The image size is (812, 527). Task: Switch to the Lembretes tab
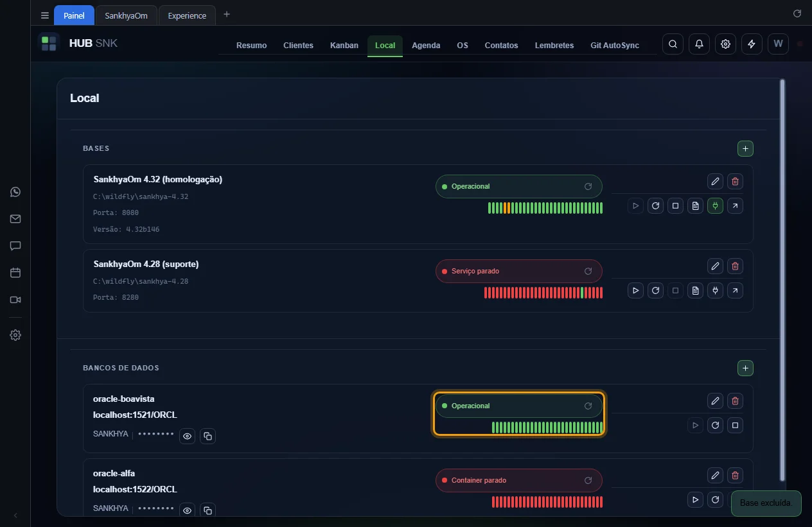pos(554,46)
